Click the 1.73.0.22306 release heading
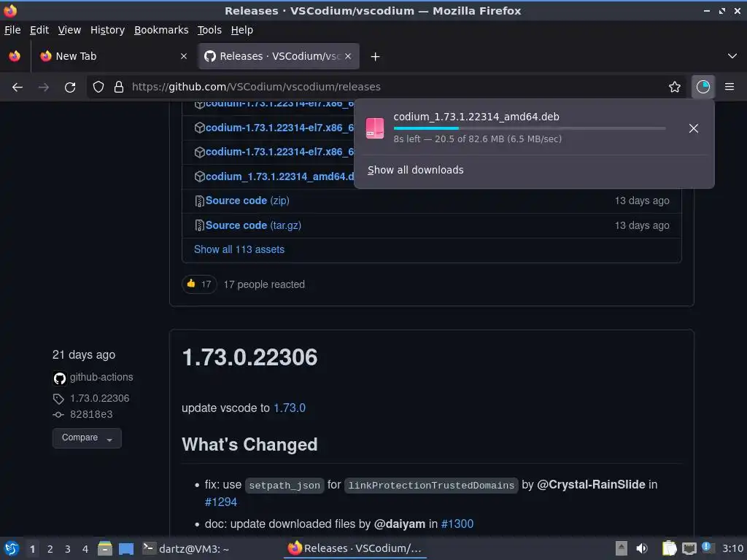The height and width of the screenshot is (560, 747). coord(249,357)
